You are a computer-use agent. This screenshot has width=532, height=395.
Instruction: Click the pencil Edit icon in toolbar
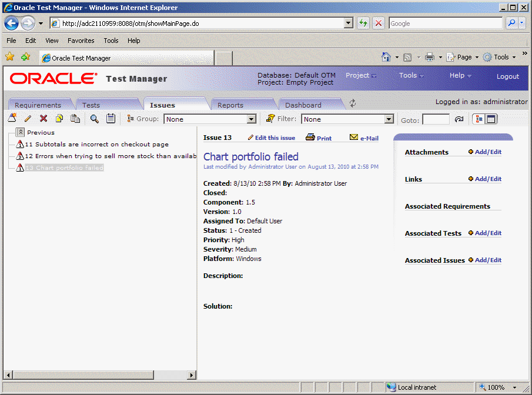coord(28,118)
